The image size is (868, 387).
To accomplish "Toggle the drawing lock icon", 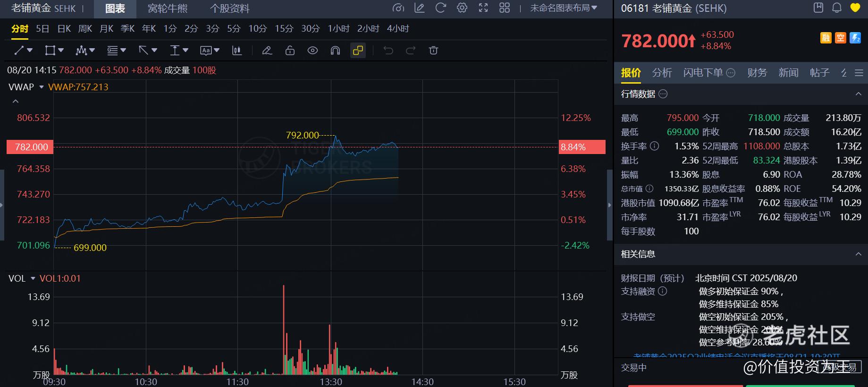I will coord(290,51).
